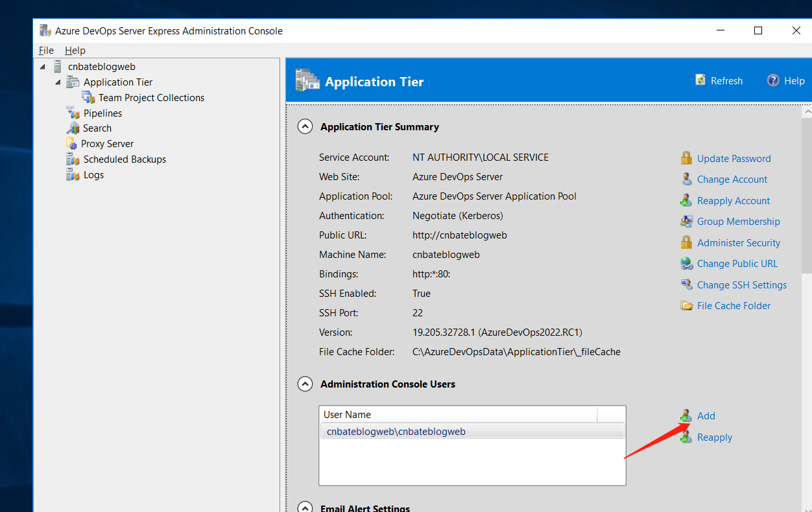Click the Team Project Collections icon

point(88,97)
